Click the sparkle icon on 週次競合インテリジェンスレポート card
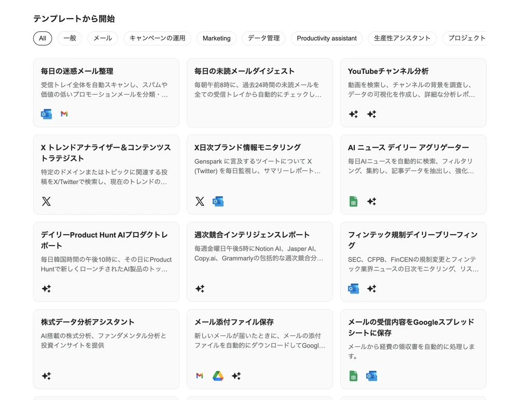This screenshot has width=532, height=400. [x=199, y=289]
